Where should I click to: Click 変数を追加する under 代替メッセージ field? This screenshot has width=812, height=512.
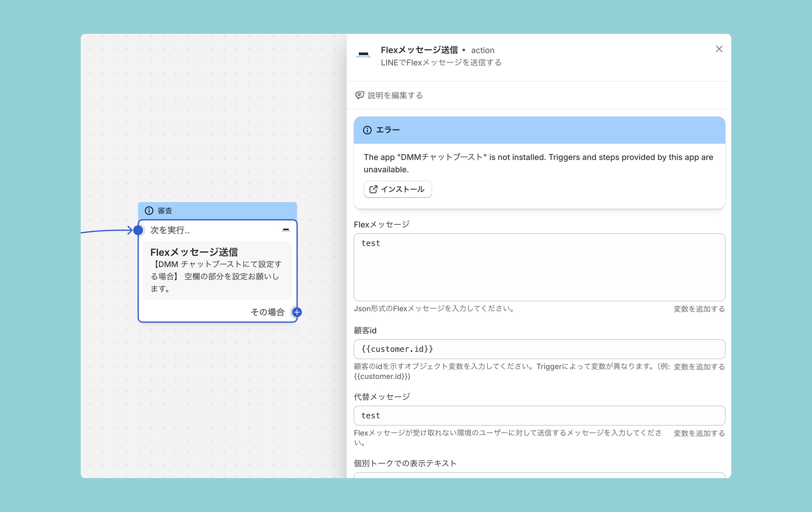tap(699, 433)
